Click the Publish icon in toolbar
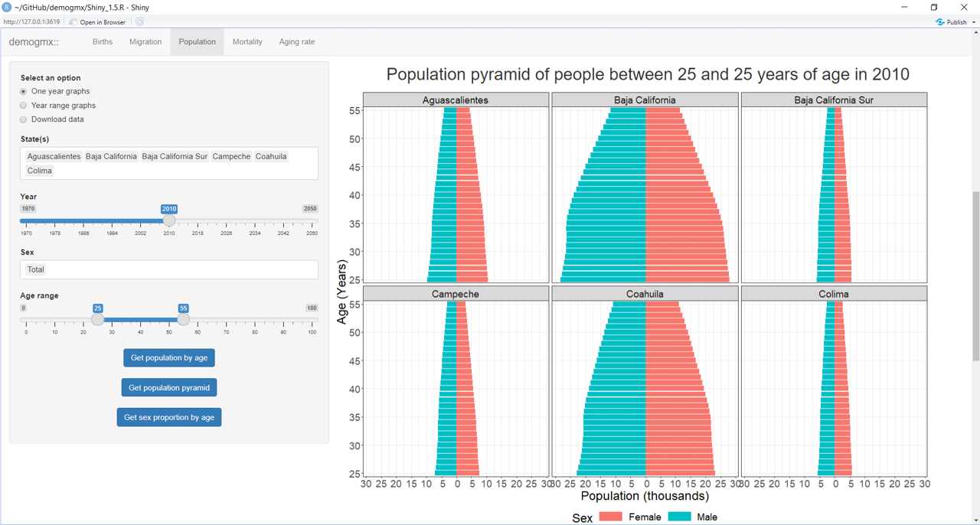 [940, 22]
